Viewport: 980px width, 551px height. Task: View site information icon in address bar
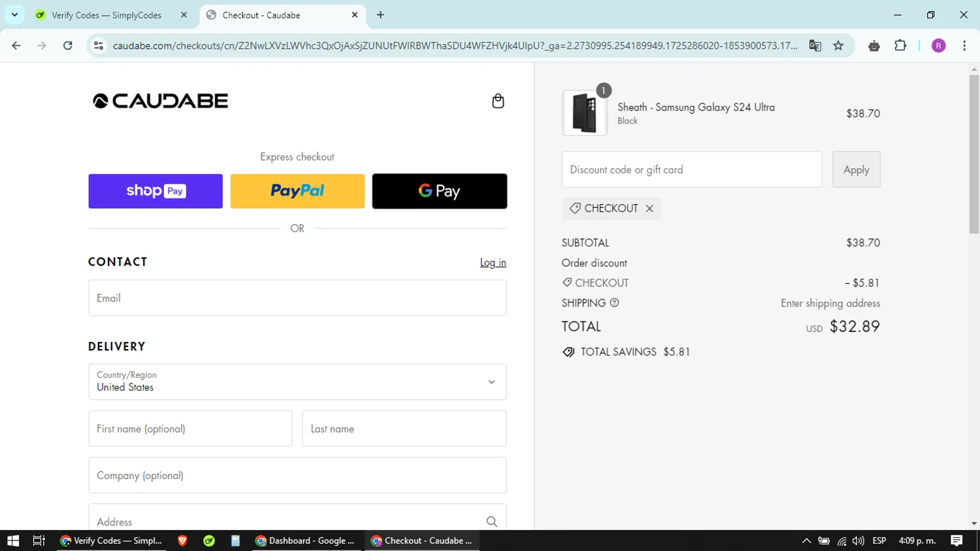pyautogui.click(x=99, y=46)
